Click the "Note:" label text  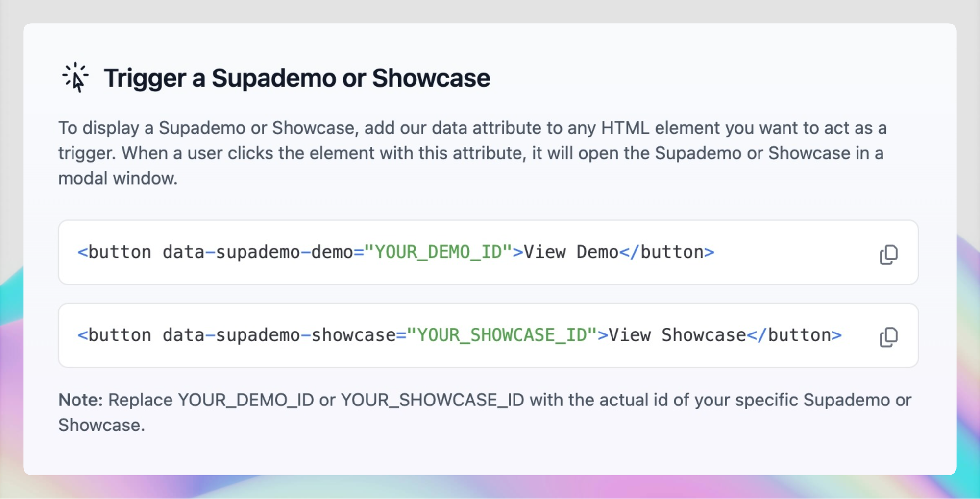81,400
